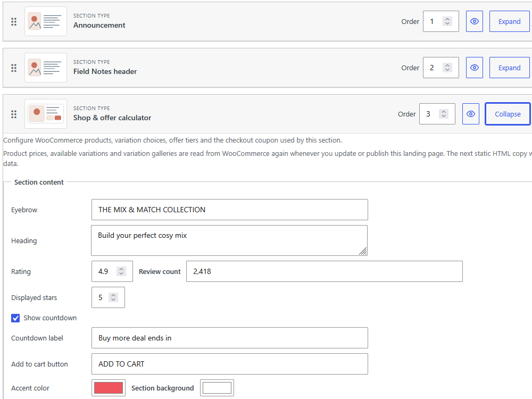Collapse the Shop & offer calculator section
The image size is (532, 399).
coord(508,114)
